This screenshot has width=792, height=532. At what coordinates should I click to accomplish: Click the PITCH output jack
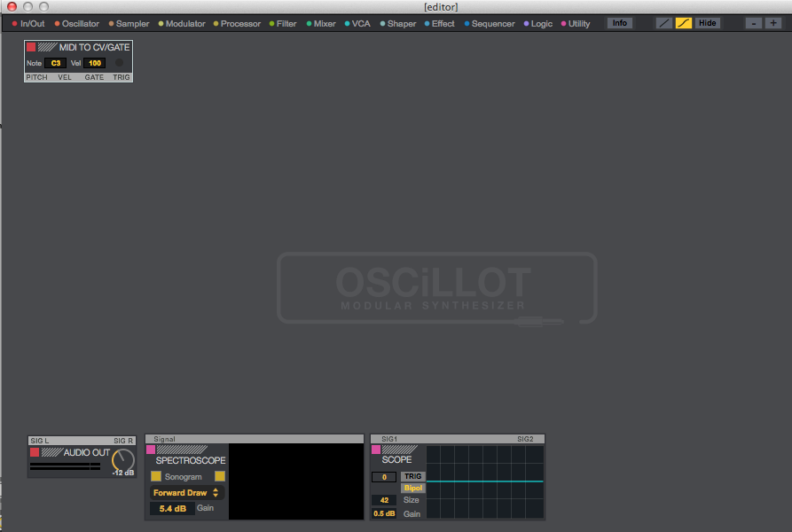pyautogui.click(x=37, y=77)
